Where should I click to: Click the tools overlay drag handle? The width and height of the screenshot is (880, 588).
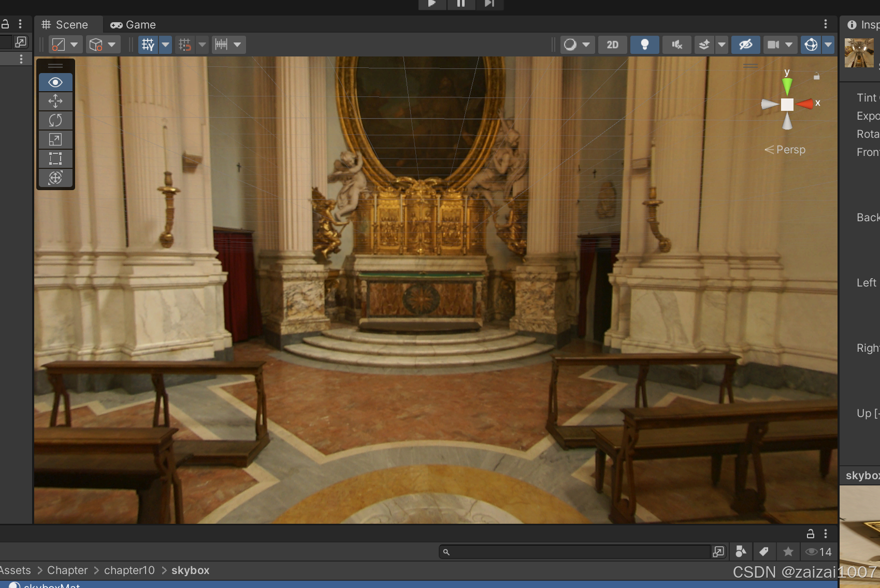(55, 66)
